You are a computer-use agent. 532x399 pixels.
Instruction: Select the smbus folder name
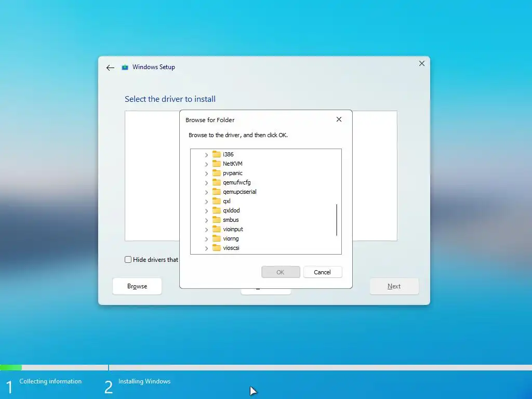tap(231, 220)
